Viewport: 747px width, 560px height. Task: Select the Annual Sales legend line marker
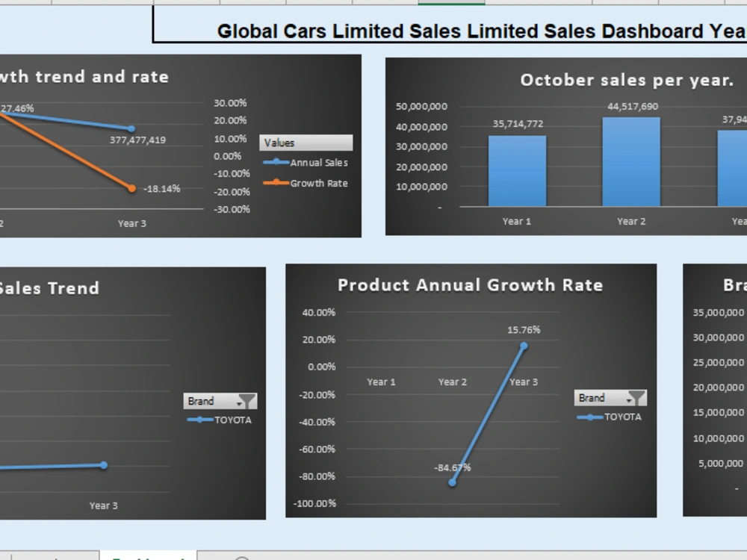coord(276,162)
